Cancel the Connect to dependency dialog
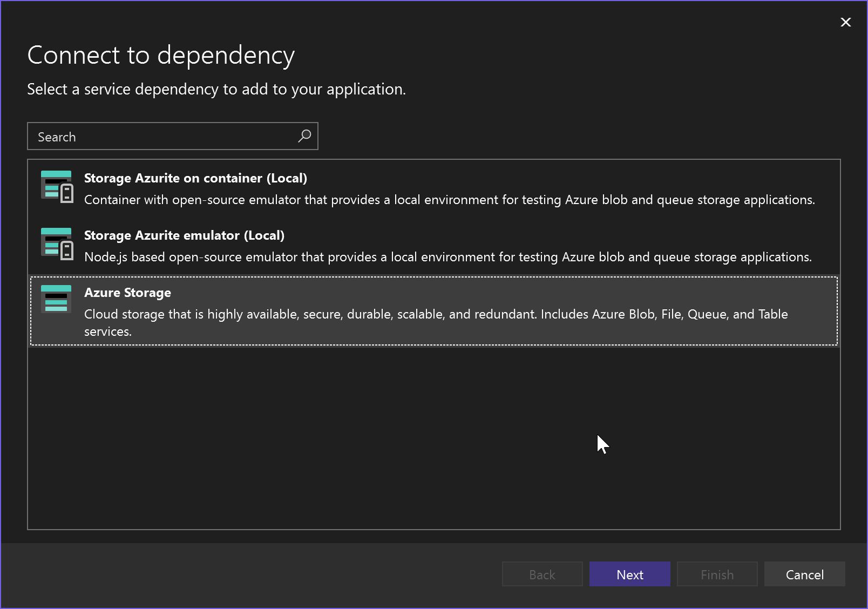Viewport: 868px width, 609px height. (804, 574)
